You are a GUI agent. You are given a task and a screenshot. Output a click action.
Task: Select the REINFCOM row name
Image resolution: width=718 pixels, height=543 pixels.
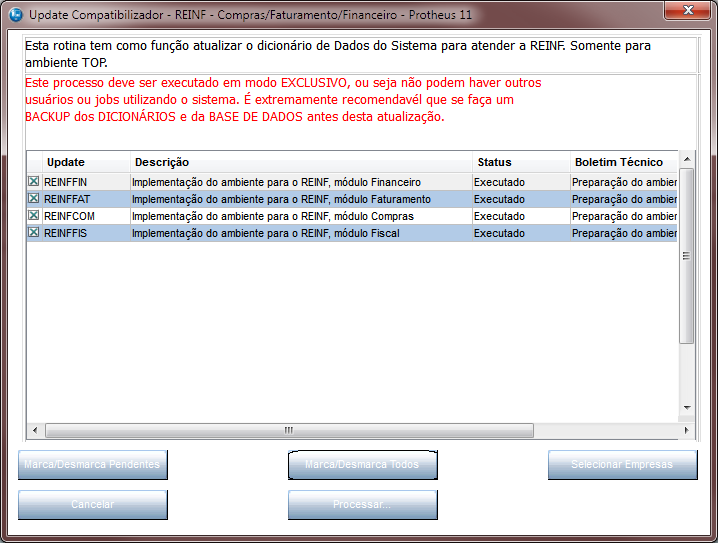(69, 216)
